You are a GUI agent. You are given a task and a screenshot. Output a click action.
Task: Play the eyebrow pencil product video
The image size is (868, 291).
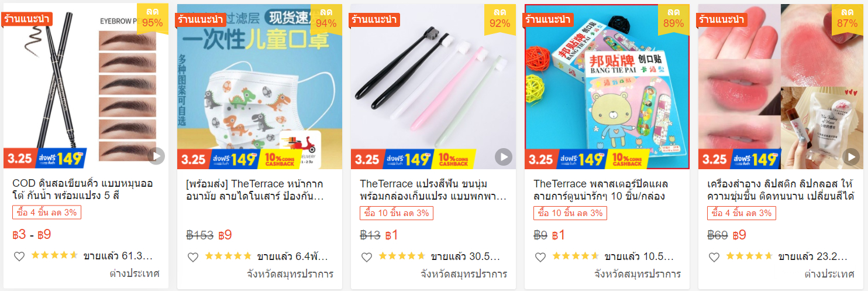156,156
